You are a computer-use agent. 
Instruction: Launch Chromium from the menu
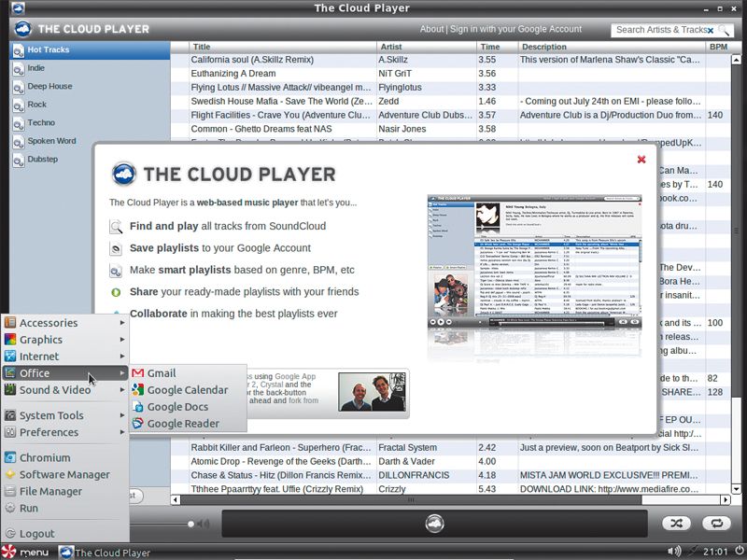(x=46, y=457)
